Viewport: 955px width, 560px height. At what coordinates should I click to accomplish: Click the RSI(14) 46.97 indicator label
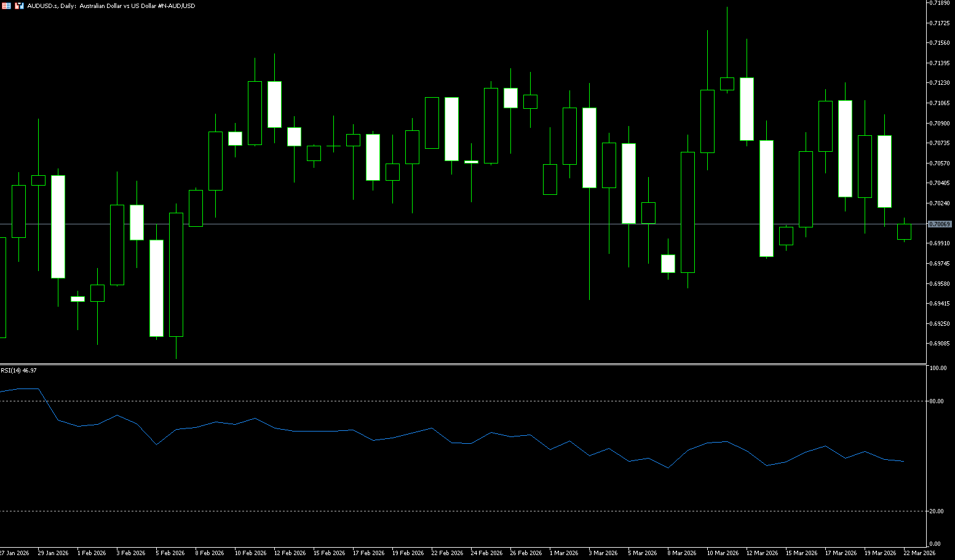18,370
